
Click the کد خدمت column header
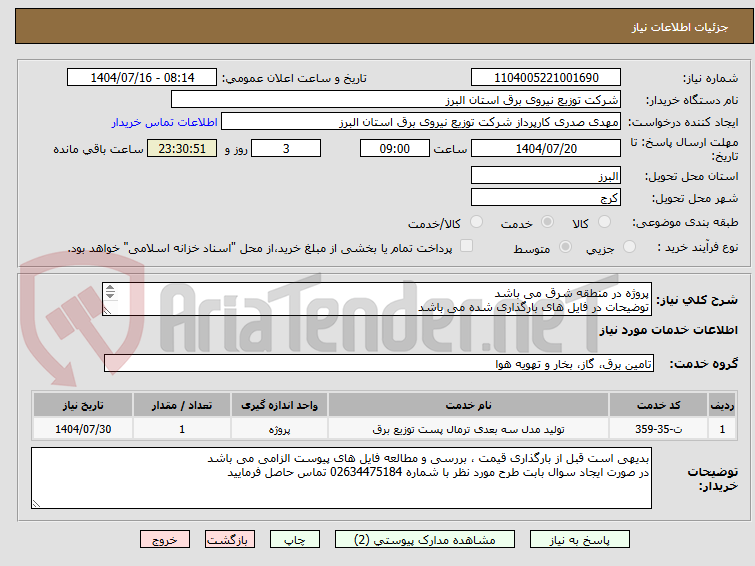click(x=658, y=405)
